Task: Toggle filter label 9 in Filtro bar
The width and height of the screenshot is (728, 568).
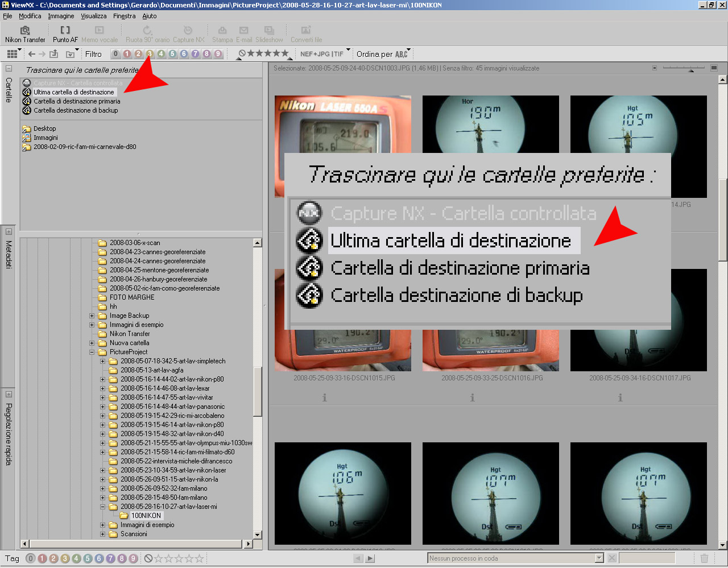Action: tap(218, 54)
